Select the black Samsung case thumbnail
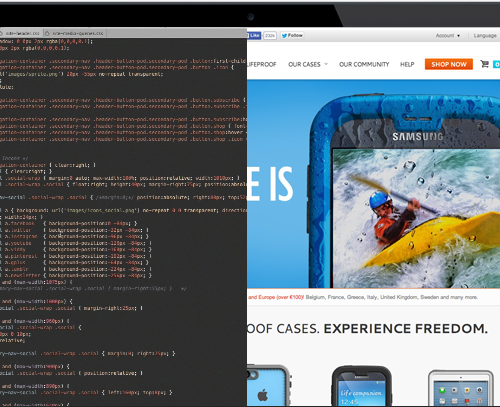The image size is (500, 407). (362, 386)
